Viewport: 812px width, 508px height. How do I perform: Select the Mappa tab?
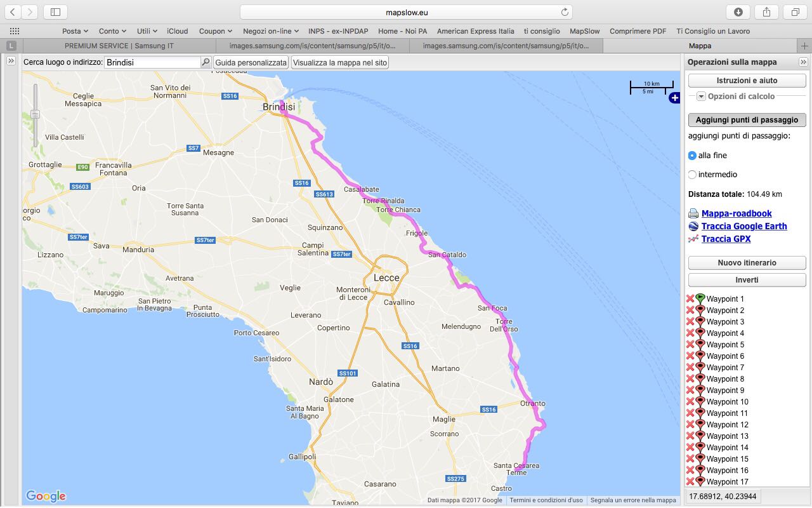[x=700, y=46]
